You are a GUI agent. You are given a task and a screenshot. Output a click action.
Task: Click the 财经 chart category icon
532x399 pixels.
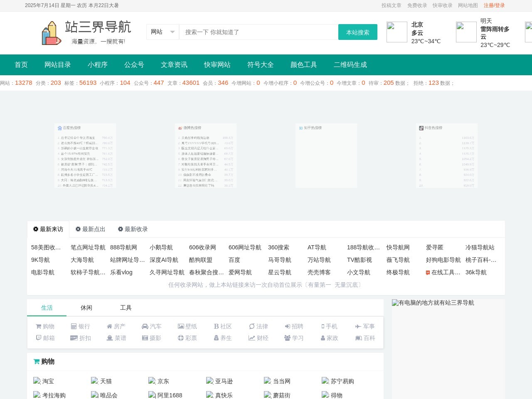251,338
